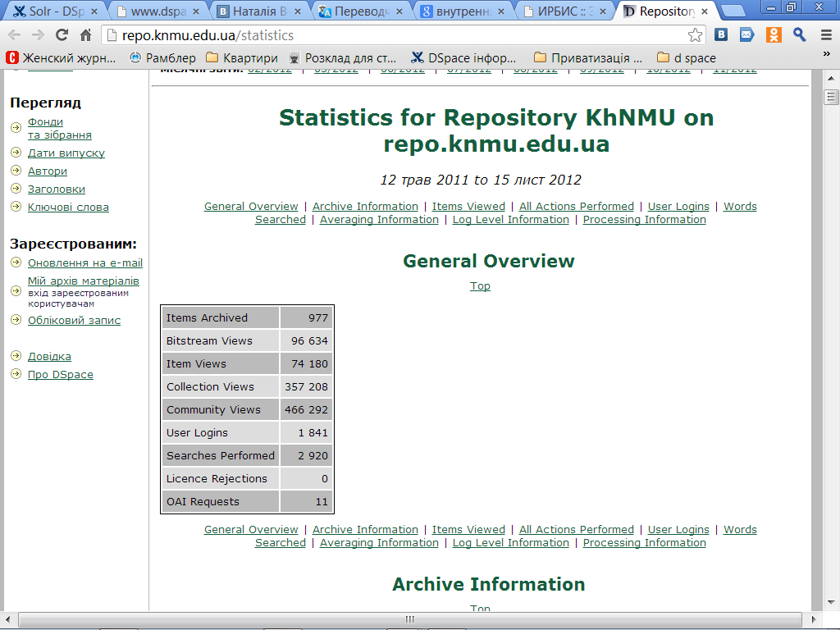
Task: Open the mail envelope extension icon
Action: (746, 34)
